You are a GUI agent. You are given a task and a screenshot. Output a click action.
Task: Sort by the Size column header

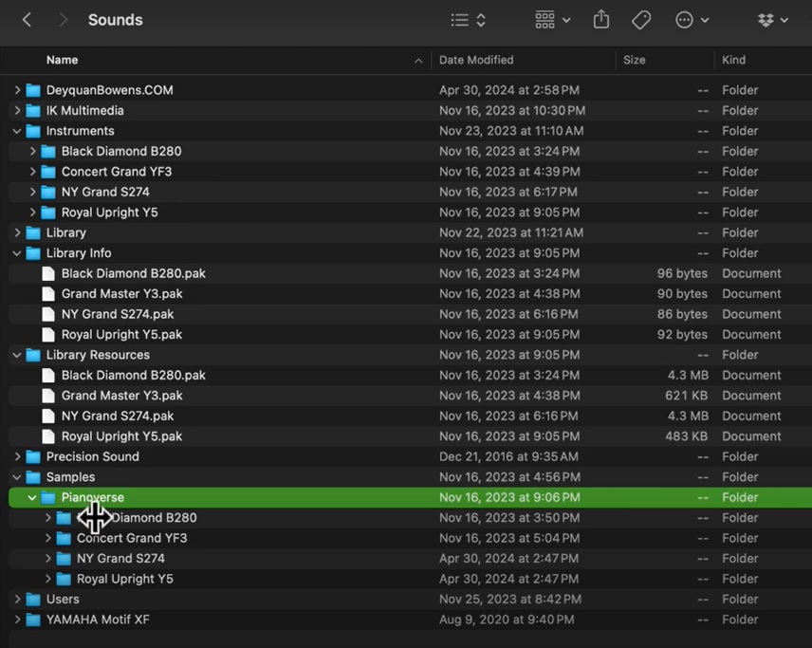click(x=635, y=60)
